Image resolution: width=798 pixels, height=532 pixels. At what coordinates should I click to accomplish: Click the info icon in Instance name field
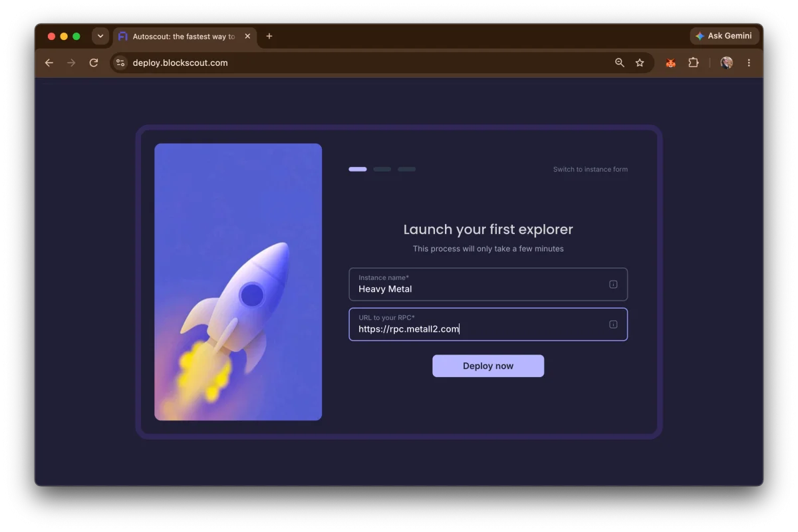(x=613, y=285)
